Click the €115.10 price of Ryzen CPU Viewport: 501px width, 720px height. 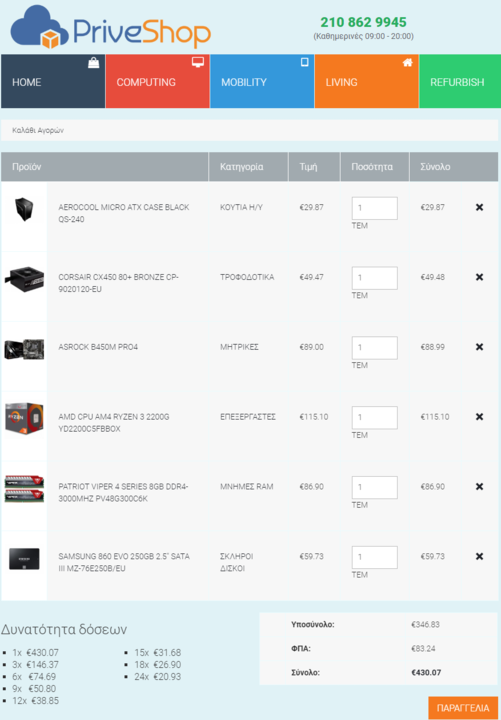tap(314, 416)
